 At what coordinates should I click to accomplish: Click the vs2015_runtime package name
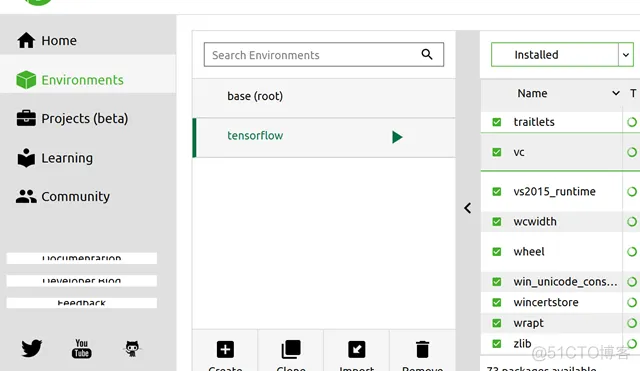coord(554,191)
